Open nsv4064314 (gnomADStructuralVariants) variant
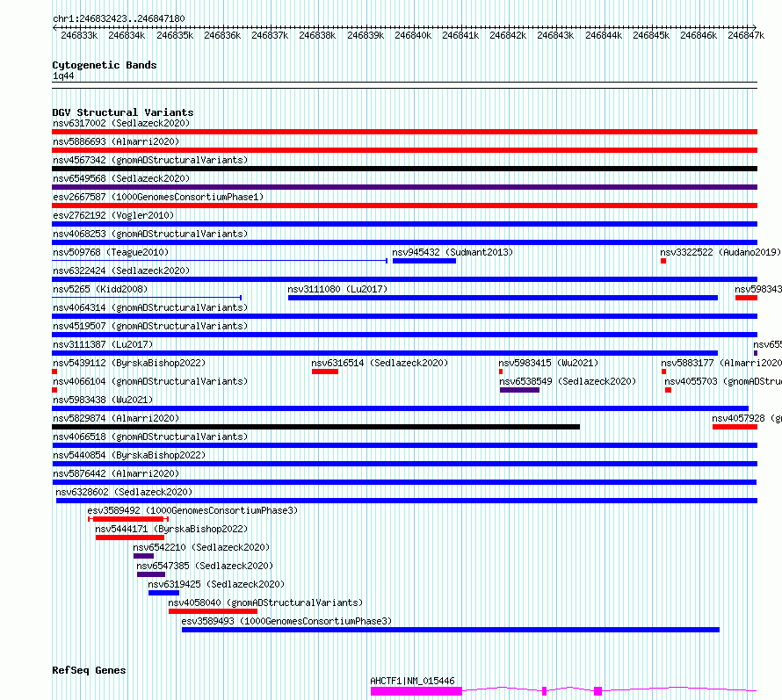Image resolution: width=782 pixels, height=700 pixels. (150, 307)
